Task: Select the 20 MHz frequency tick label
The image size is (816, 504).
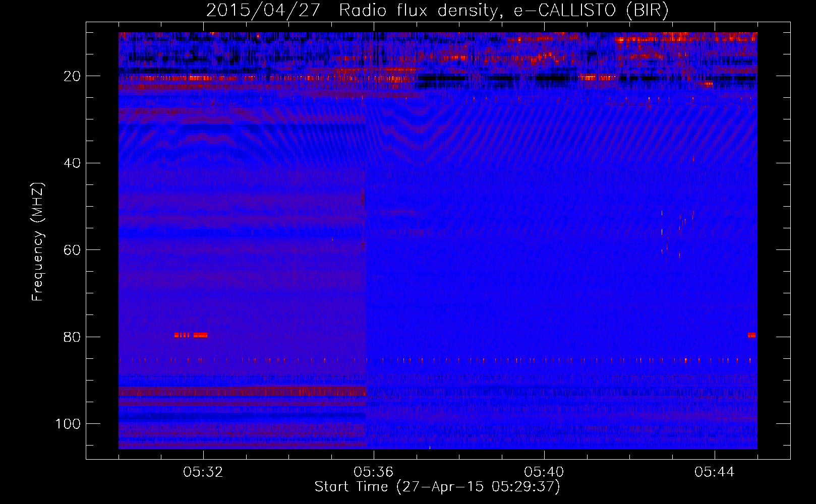Action: pos(72,76)
